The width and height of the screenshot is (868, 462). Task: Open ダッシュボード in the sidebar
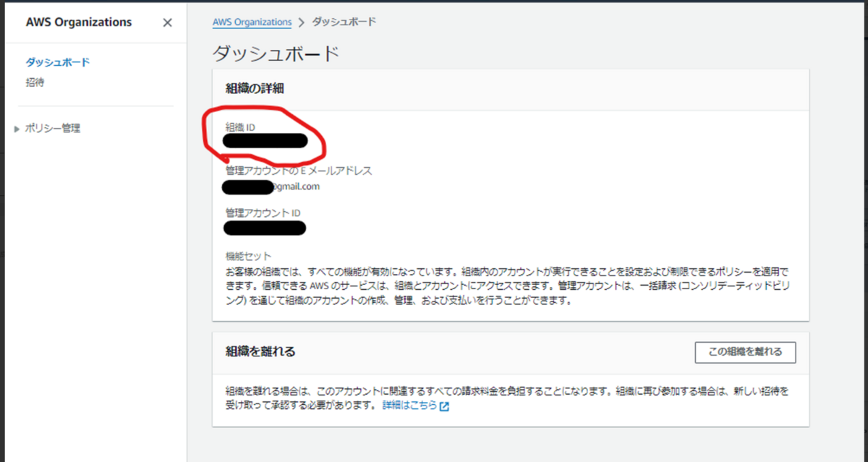pos(58,62)
